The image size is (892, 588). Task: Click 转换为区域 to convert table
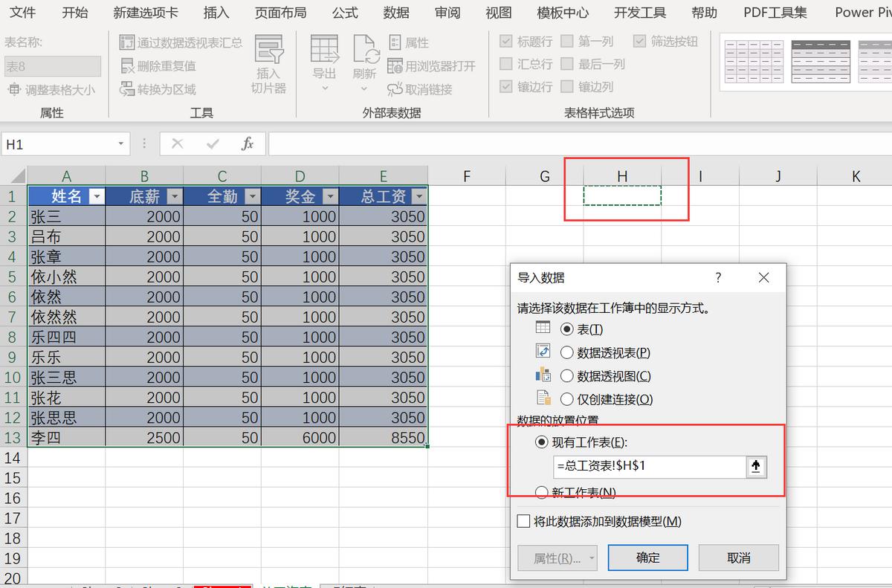162,89
